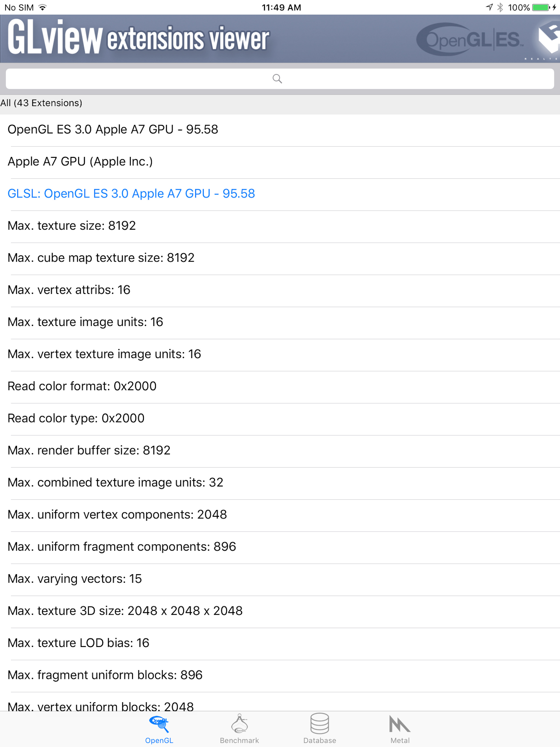Tap the search magnifier icon
560x747 pixels.
coord(277,79)
